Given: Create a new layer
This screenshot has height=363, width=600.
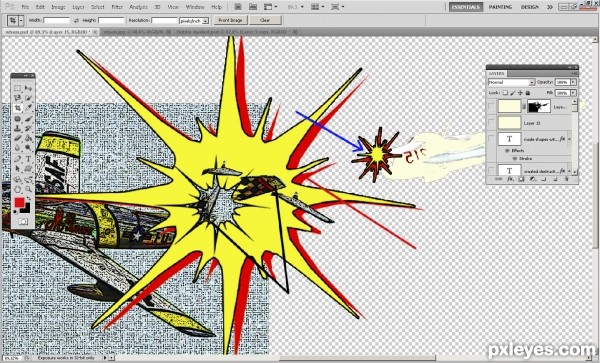Looking at the screenshot, I should pos(555,179).
